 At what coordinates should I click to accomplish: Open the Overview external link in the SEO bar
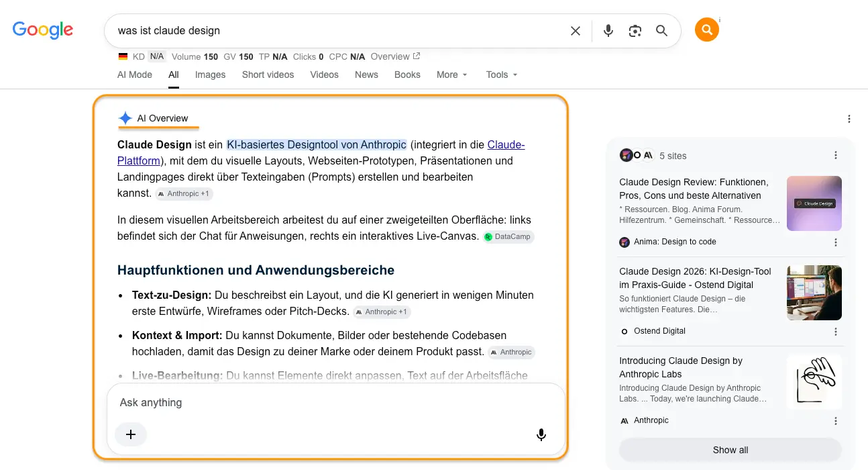coord(395,56)
